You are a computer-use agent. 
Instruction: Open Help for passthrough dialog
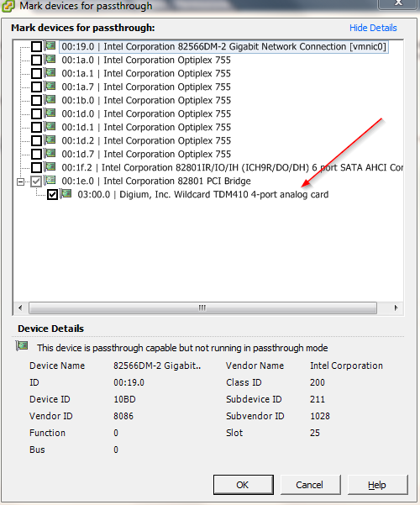click(377, 485)
